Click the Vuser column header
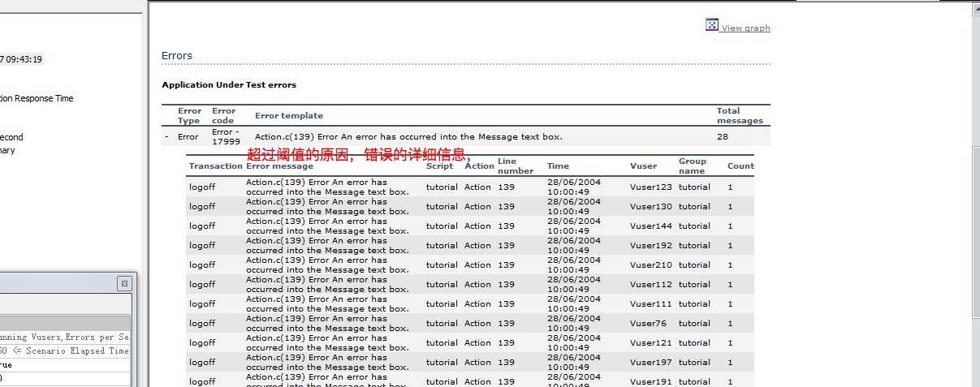 pos(643,166)
